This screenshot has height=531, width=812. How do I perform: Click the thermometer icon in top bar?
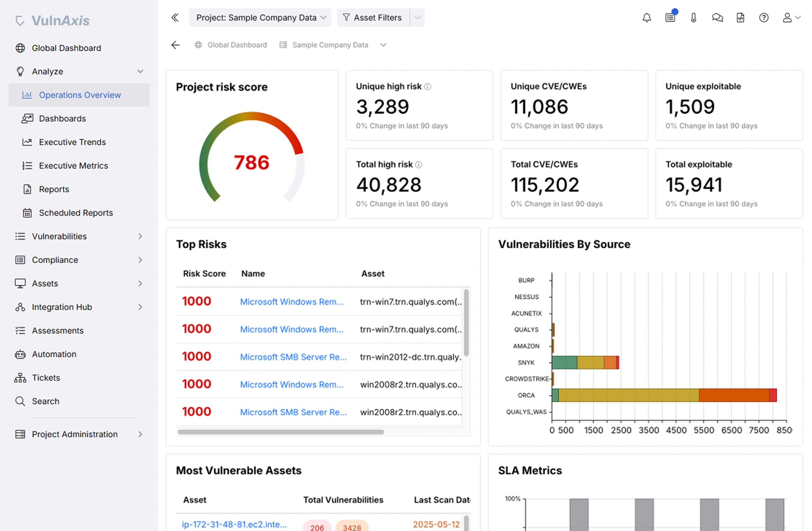(693, 18)
